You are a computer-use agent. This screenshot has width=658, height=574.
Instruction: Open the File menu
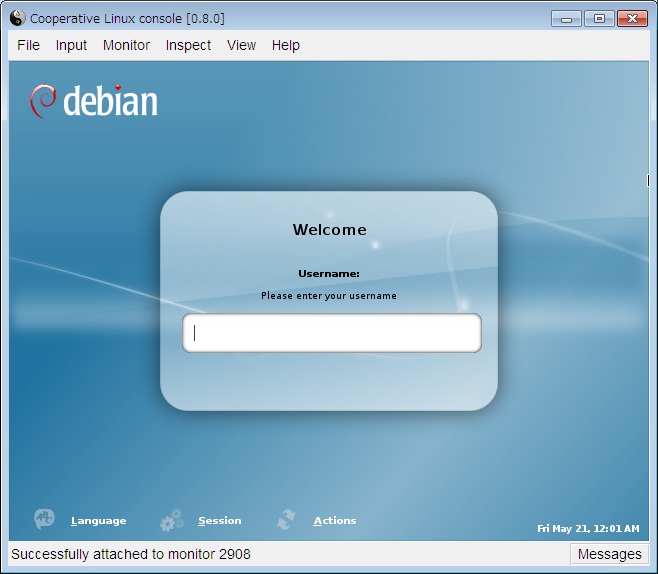(29, 45)
